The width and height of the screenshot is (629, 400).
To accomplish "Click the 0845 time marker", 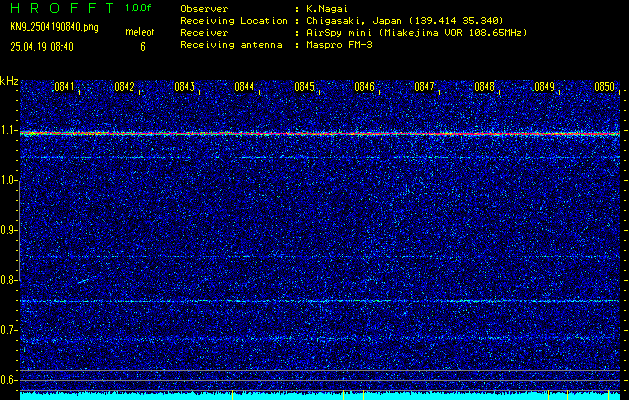I will (x=304, y=87).
